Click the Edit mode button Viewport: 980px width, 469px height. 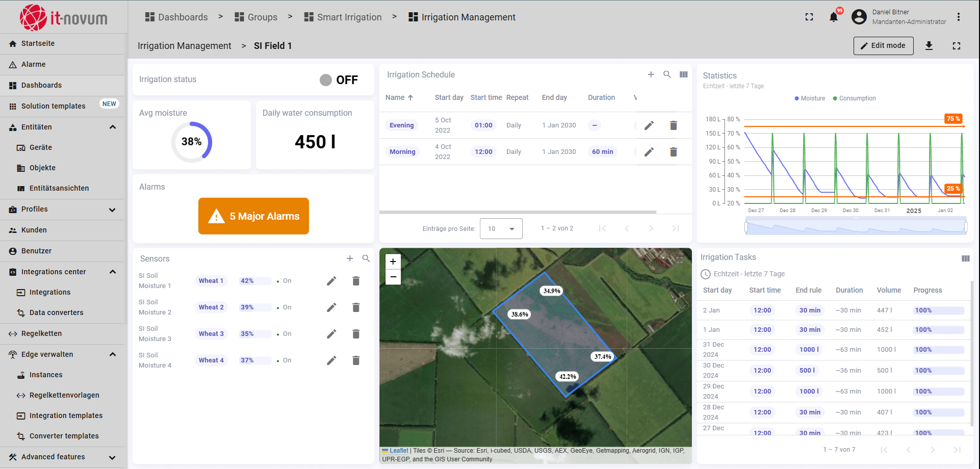tap(883, 46)
